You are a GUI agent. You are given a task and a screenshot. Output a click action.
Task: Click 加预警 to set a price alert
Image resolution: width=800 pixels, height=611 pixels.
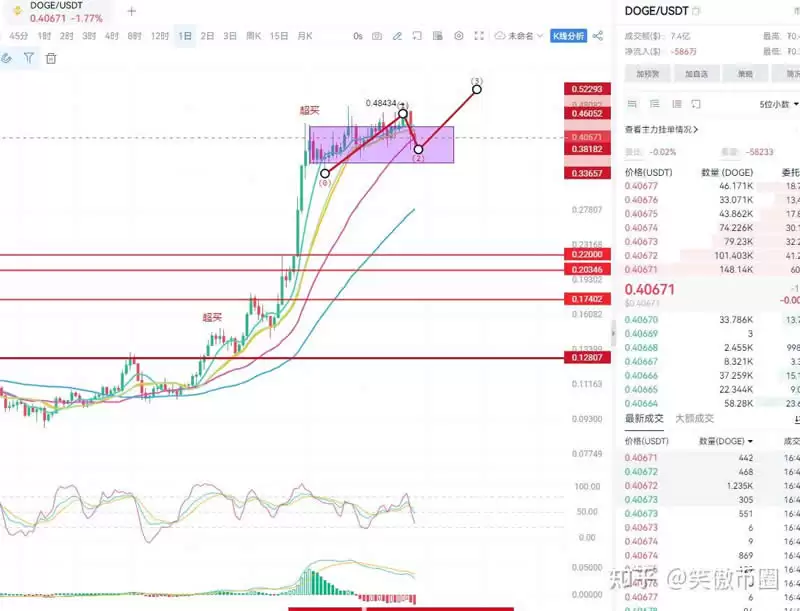[647, 72]
